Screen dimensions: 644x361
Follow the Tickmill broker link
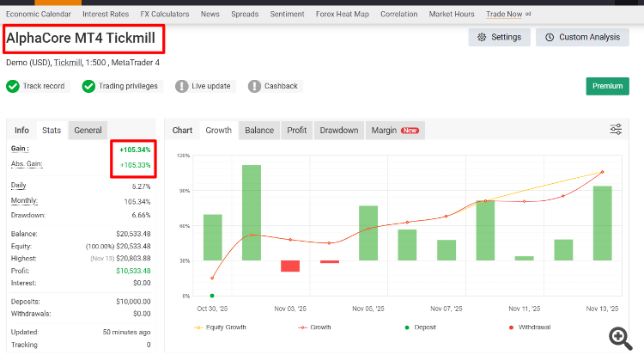pos(68,63)
